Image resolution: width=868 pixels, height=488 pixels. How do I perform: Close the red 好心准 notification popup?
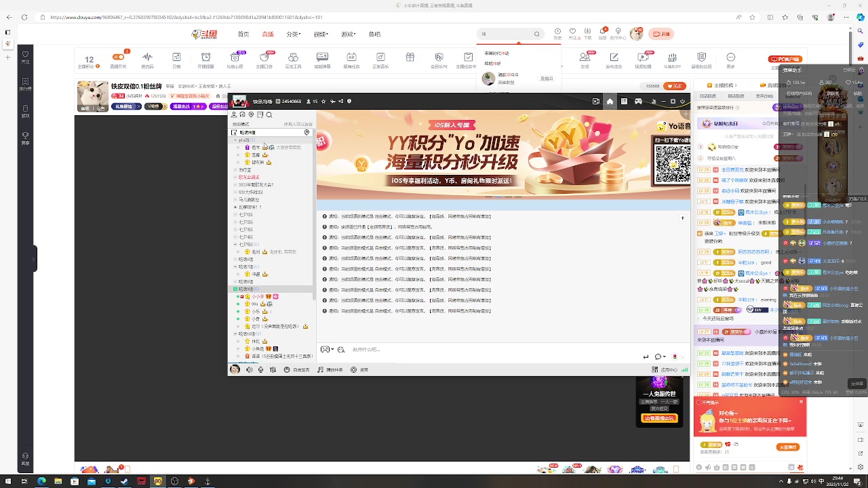801,402
